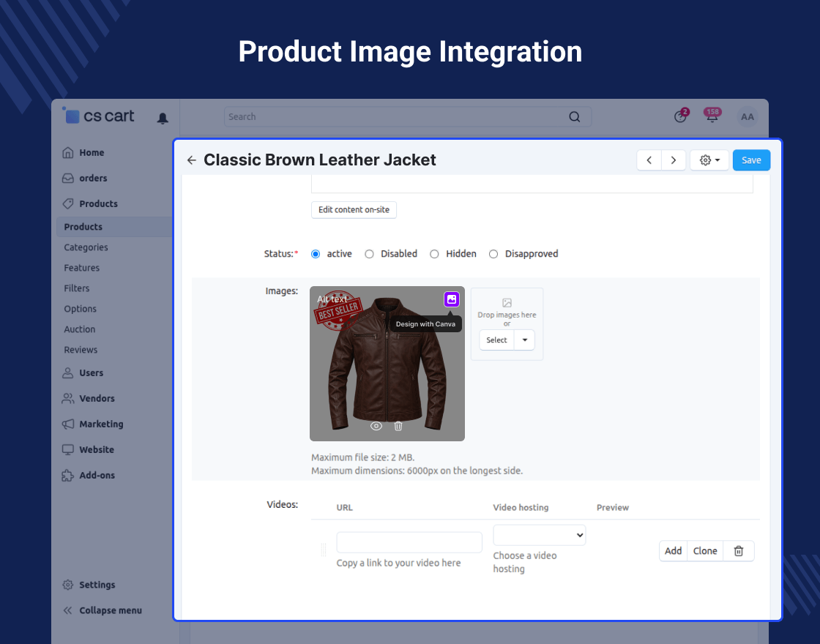The image size is (820, 644).
Task: Click the video row drag handle
Action: point(323,550)
